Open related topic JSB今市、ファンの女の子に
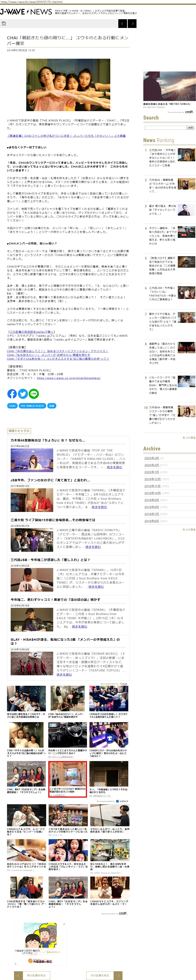This screenshot has height=980, width=196. [51, 480]
